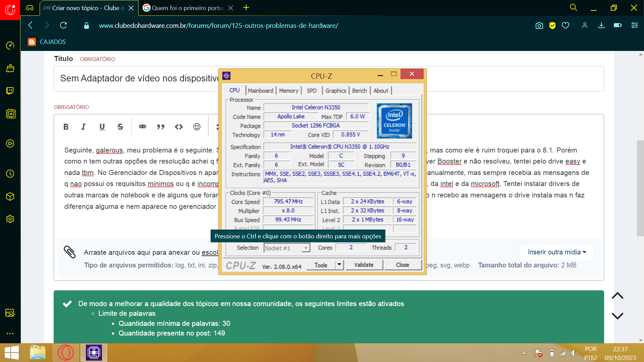Click CPU-Z icon in taskbar
644x362 pixels.
tap(94, 353)
